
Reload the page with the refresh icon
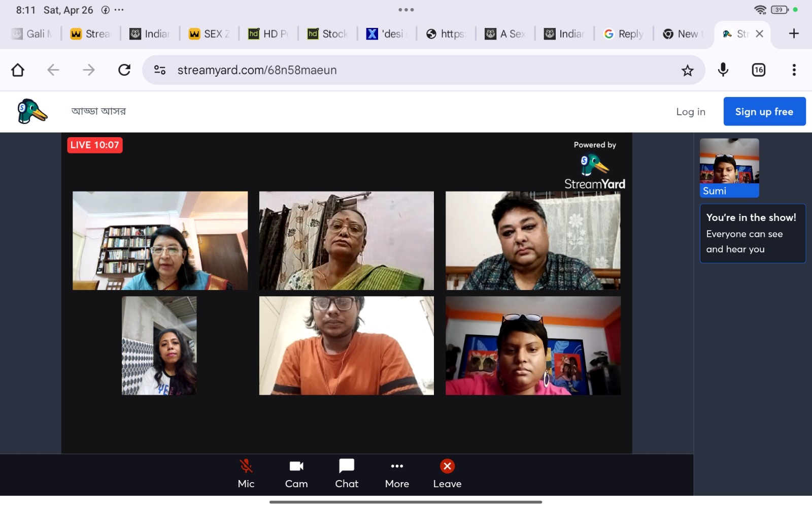point(124,70)
